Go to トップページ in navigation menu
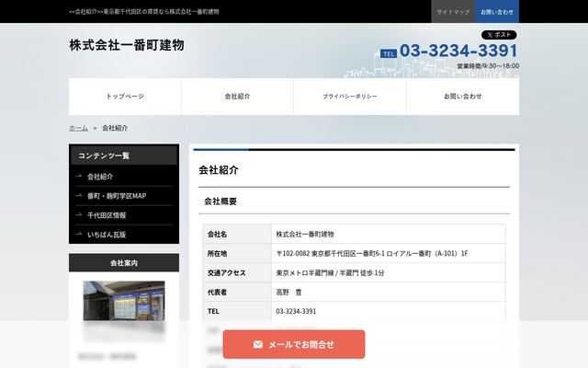The width and height of the screenshot is (588, 368). (125, 97)
